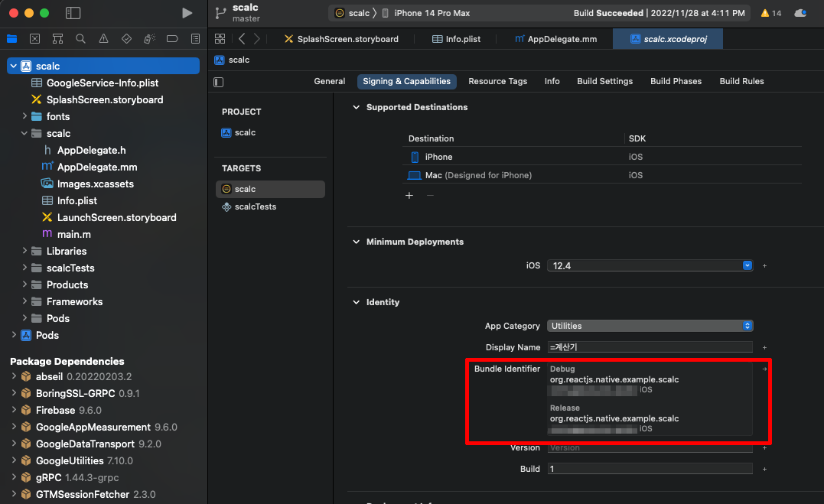Viewport: 824px width, 504px height.
Task: Select the Mac (Designed for iPhone) row
Action: click(601, 175)
